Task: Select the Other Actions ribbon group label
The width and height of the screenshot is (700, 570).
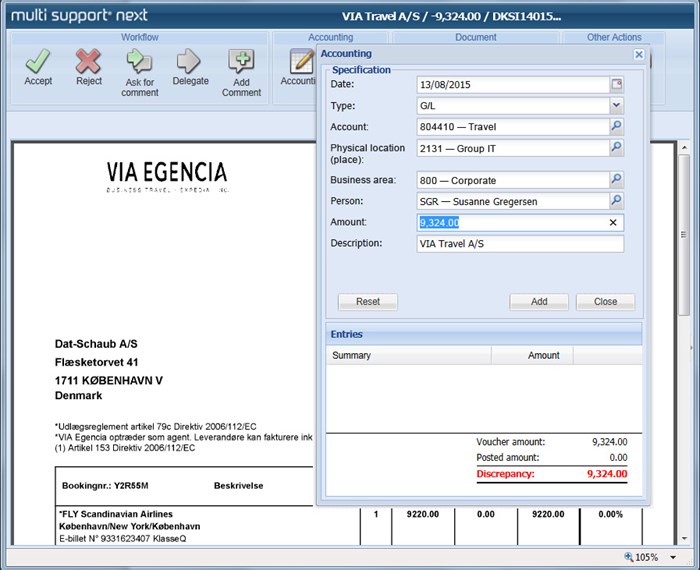Action: click(614, 37)
